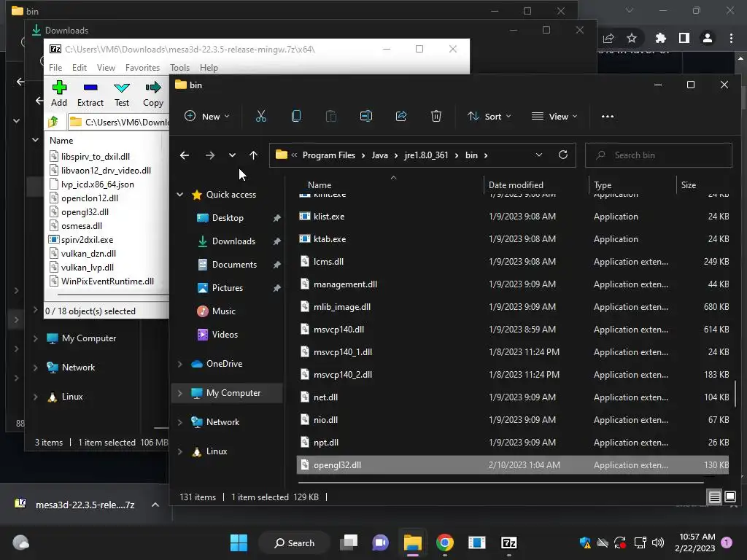Open Task View from taskbar
747x560 pixels.
[x=349, y=542]
